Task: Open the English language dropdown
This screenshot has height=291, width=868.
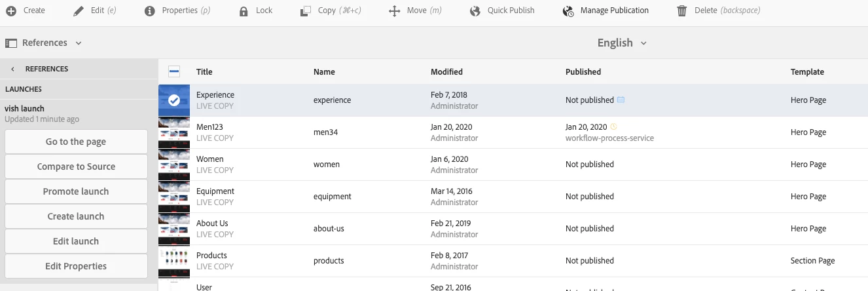Action: 622,43
